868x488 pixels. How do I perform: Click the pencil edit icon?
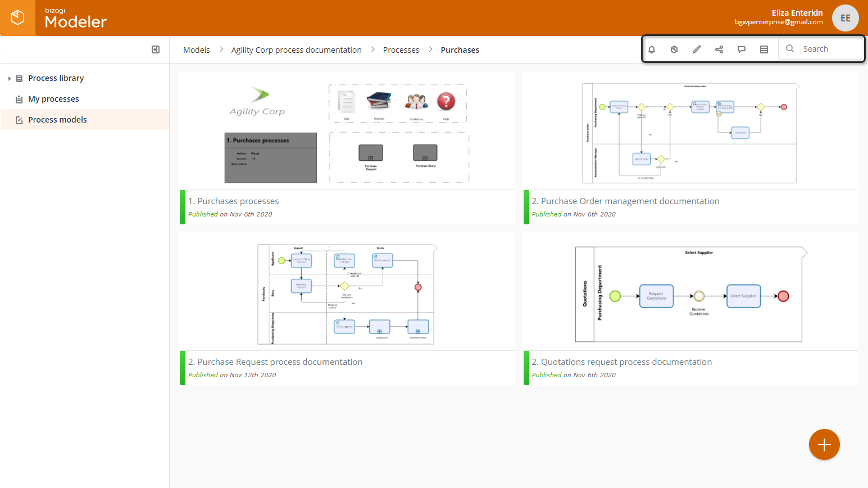pyautogui.click(x=697, y=49)
